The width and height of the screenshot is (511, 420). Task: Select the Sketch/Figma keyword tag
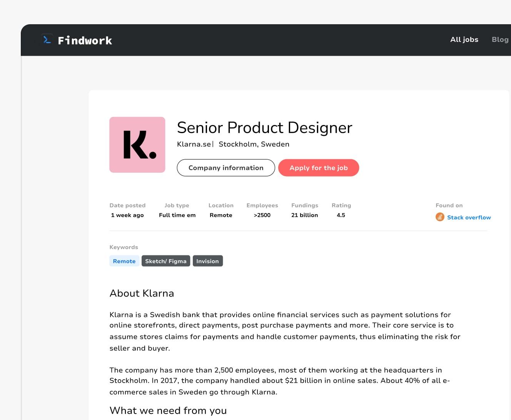165,261
